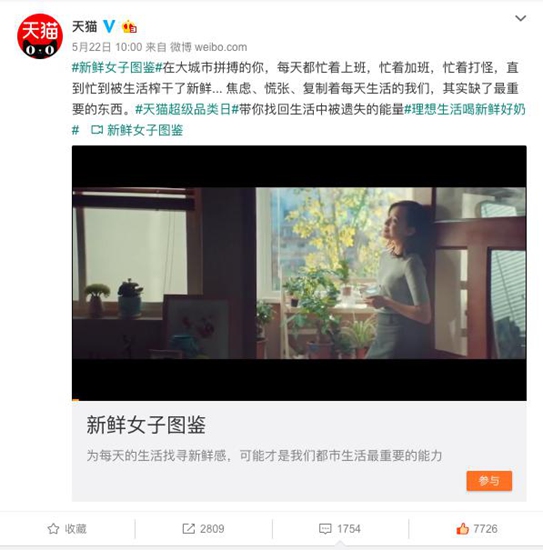
Task: Open the #新鲜女子图鉴# hashtag at post start
Action: coord(117,67)
